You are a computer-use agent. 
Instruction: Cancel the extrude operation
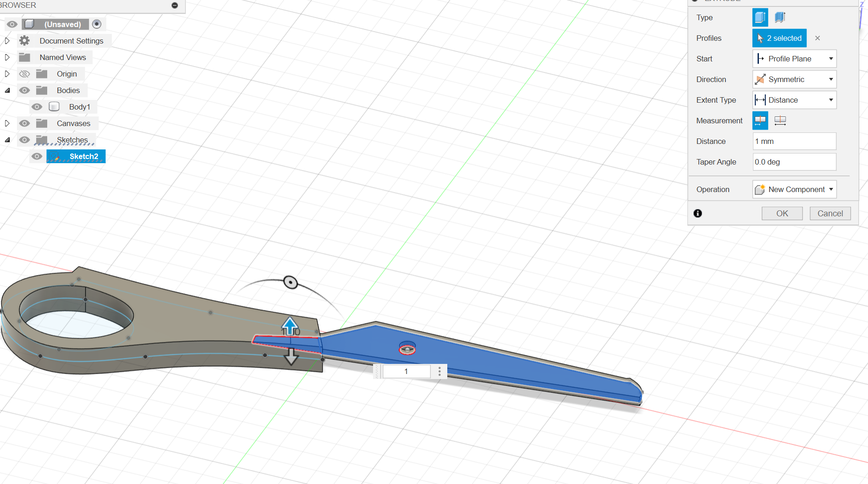point(830,213)
